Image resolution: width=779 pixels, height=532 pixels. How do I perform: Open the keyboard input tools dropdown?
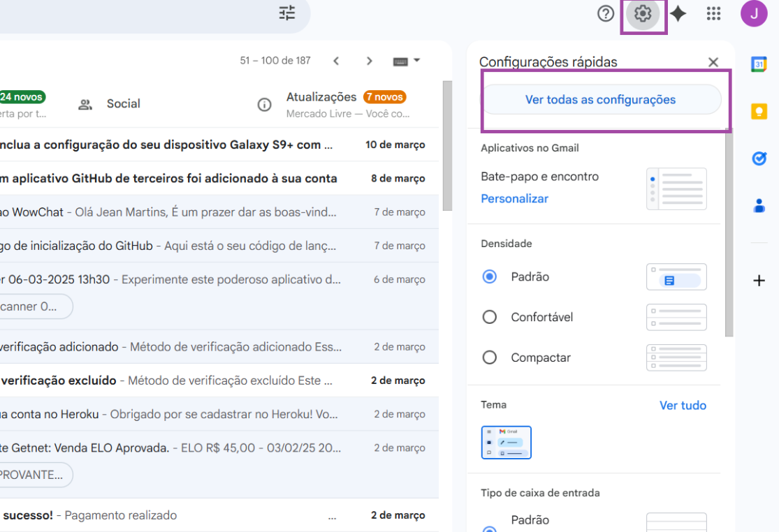point(407,61)
